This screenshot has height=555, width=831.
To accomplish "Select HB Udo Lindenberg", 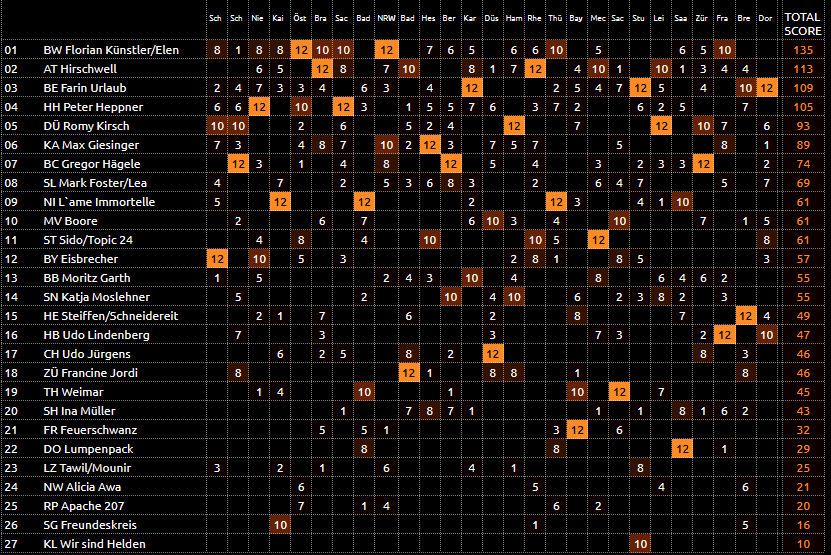I will pos(96,335).
